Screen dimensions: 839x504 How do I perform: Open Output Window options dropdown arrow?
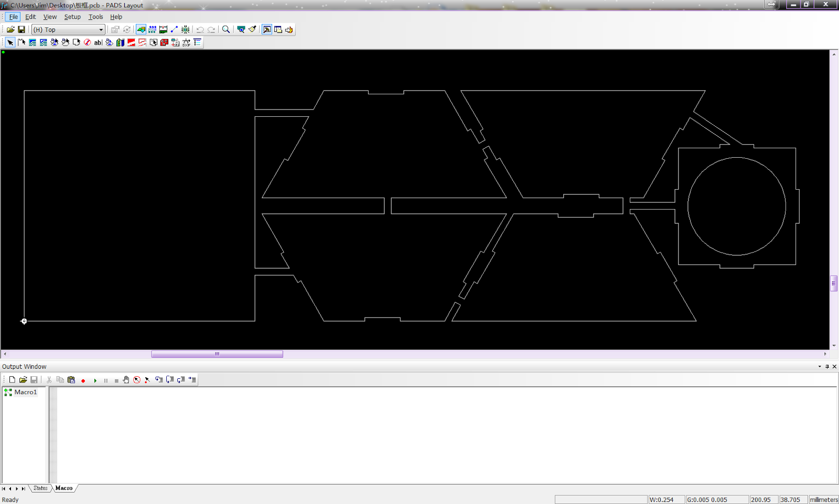820,367
